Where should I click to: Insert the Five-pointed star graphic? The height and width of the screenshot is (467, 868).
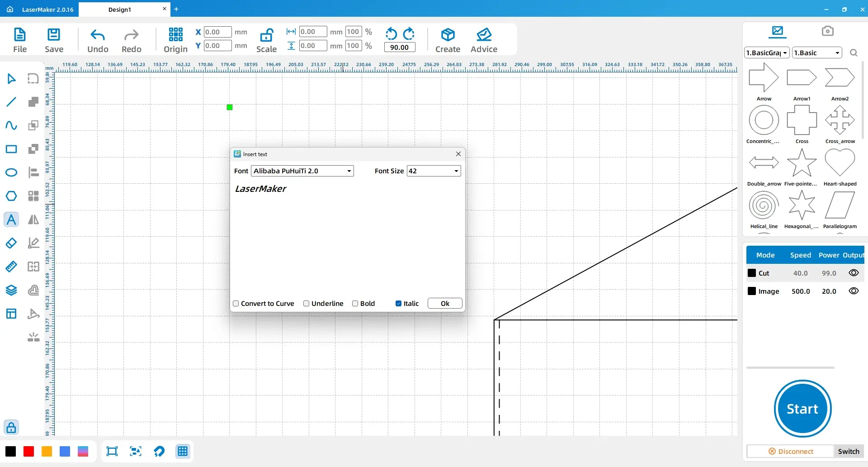(x=802, y=163)
